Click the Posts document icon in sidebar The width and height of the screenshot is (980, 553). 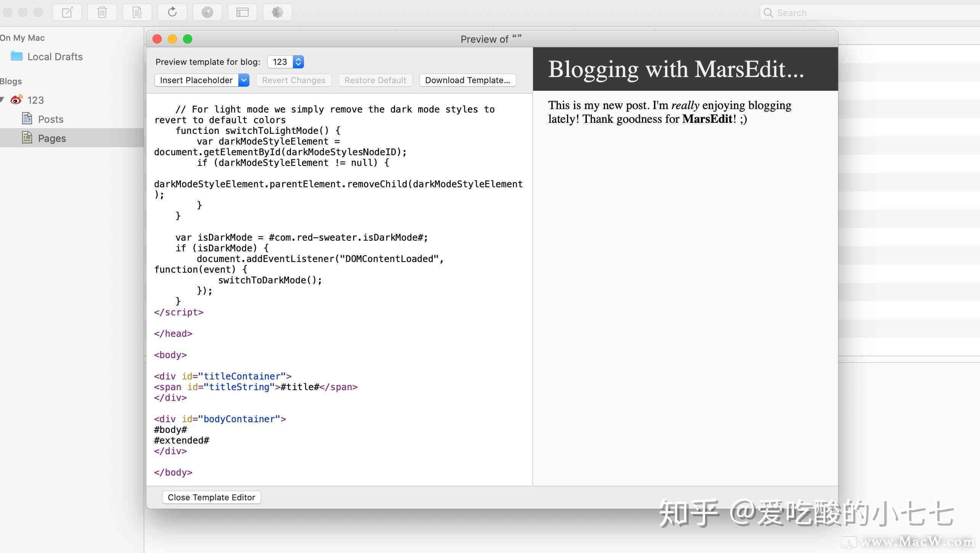click(27, 119)
